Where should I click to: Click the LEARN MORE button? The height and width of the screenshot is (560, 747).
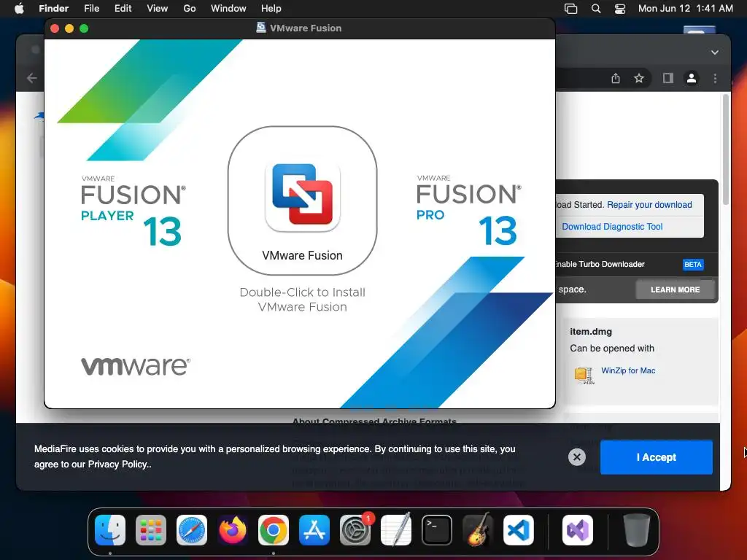click(675, 289)
